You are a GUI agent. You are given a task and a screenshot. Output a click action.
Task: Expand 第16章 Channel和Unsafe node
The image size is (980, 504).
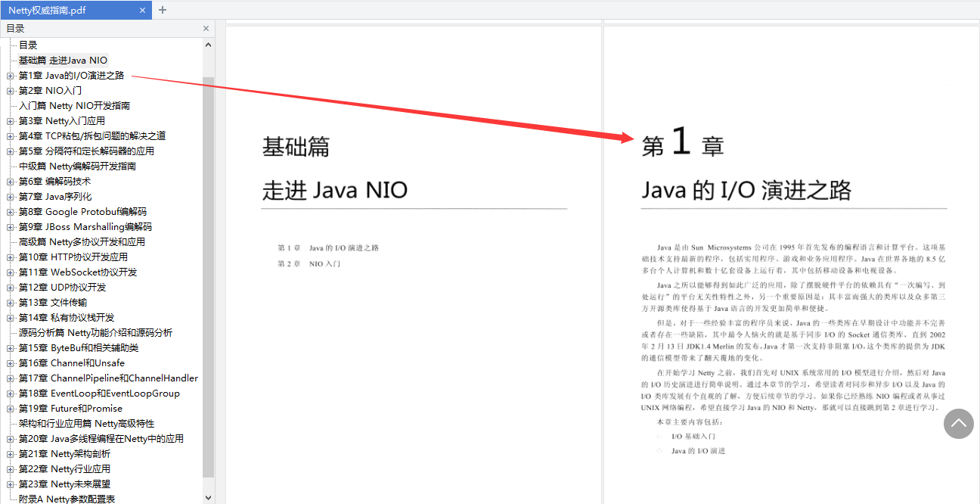point(10,363)
